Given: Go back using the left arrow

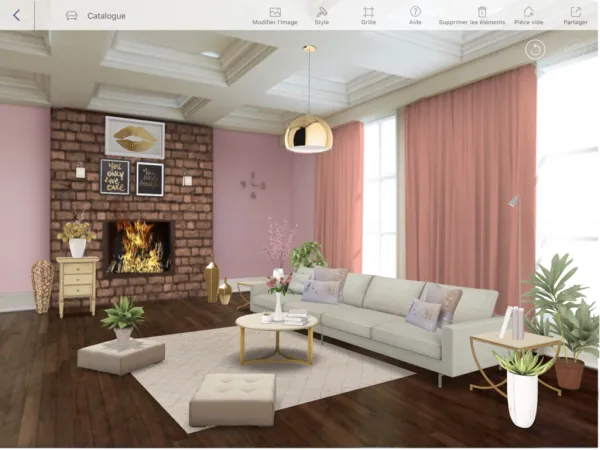Looking at the screenshot, I should coord(16,15).
